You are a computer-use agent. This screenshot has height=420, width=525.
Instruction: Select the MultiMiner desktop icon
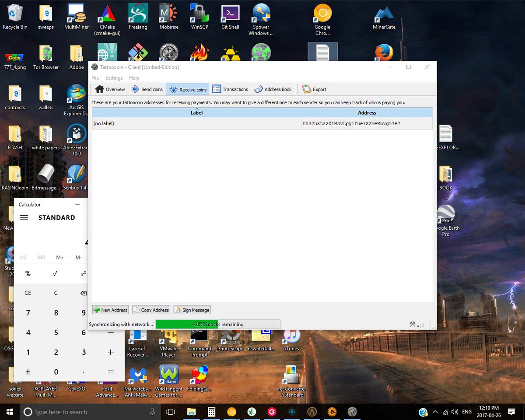tap(77, 17)
